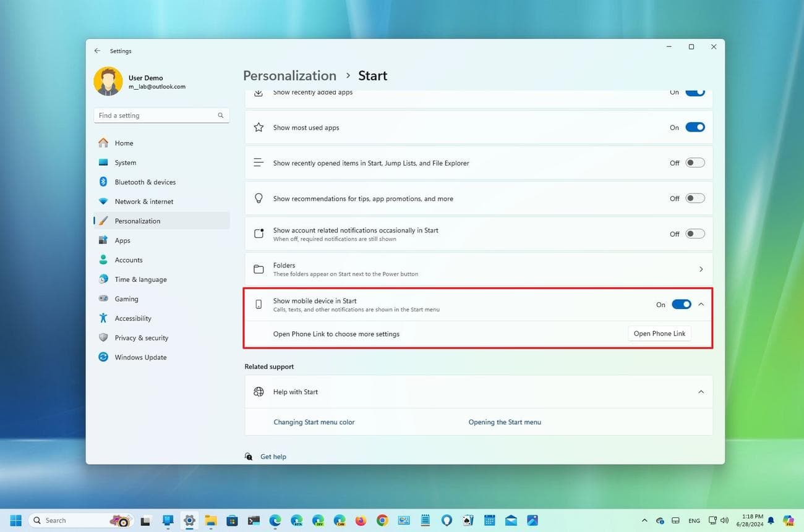Launch Google Chrome from the taskbar
The image size is (804, 532).
click(382, 520)
